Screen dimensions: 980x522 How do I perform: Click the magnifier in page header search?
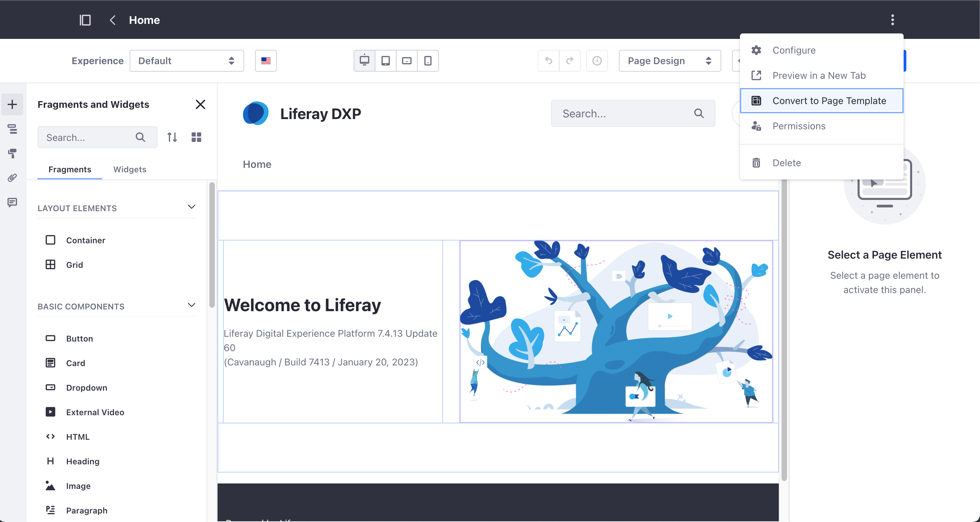699,113
